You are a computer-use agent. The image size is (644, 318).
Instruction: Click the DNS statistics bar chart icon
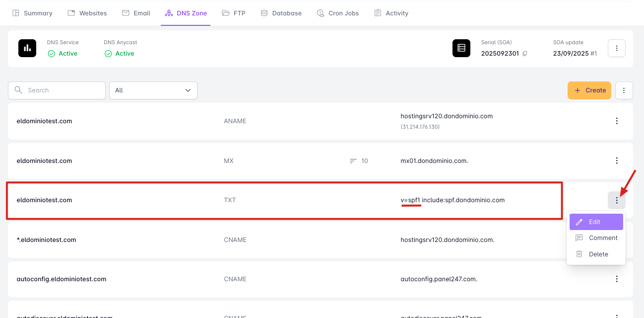pyautogui.click(x=27, y=48)
